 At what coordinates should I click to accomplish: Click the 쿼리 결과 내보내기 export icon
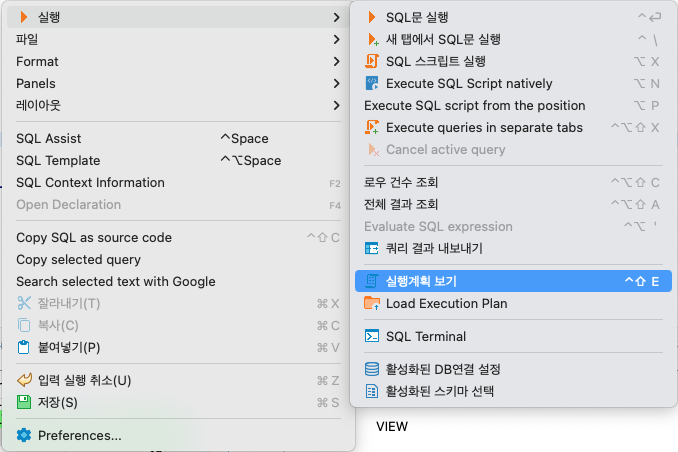coord(372,248)
